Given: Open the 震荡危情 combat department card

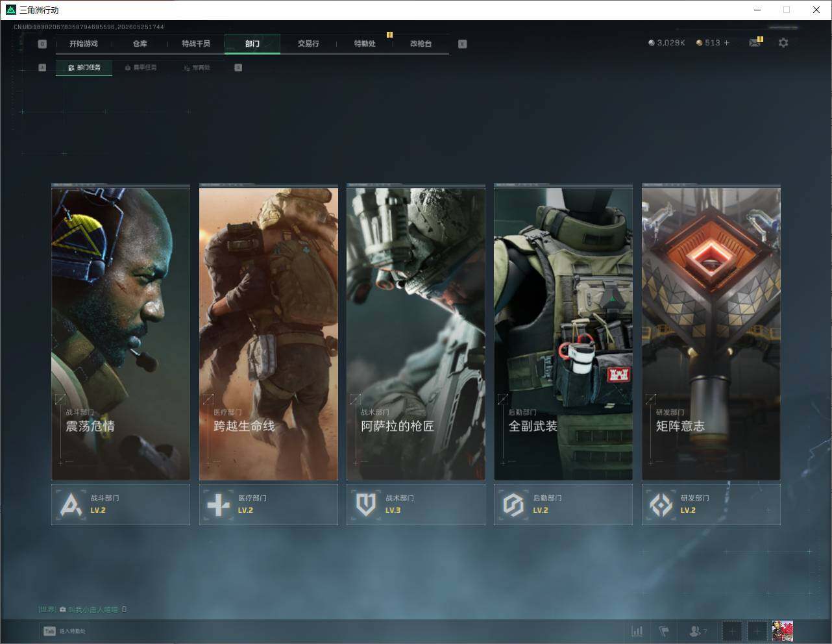Looking at the screenshot, I should (x=121, y=333).
